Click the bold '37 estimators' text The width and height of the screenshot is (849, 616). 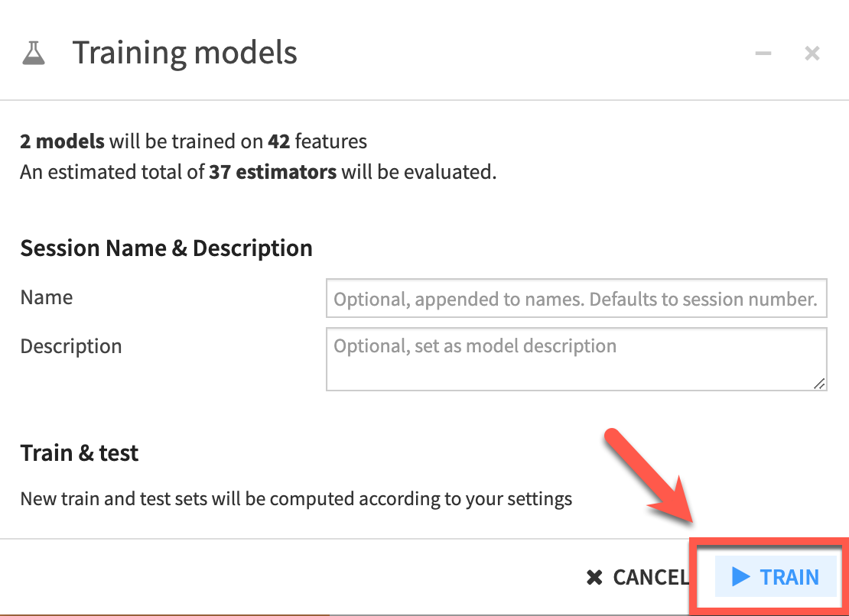click(x=272, y=172)
